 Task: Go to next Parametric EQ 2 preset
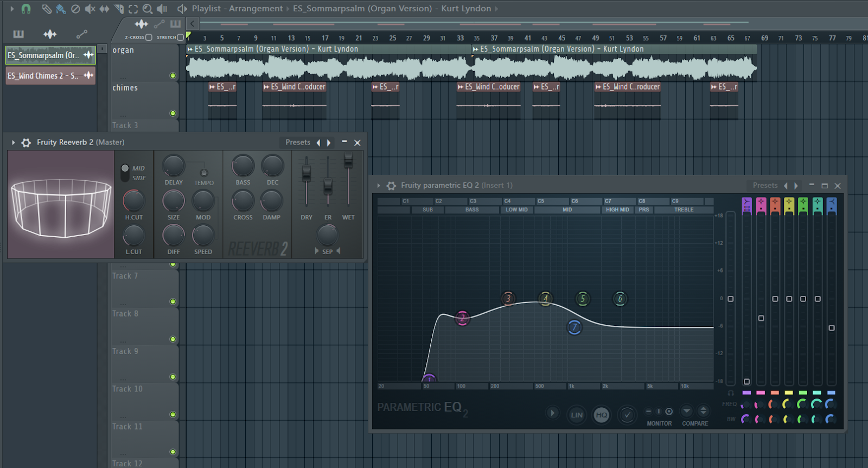(x=796, y=186)
